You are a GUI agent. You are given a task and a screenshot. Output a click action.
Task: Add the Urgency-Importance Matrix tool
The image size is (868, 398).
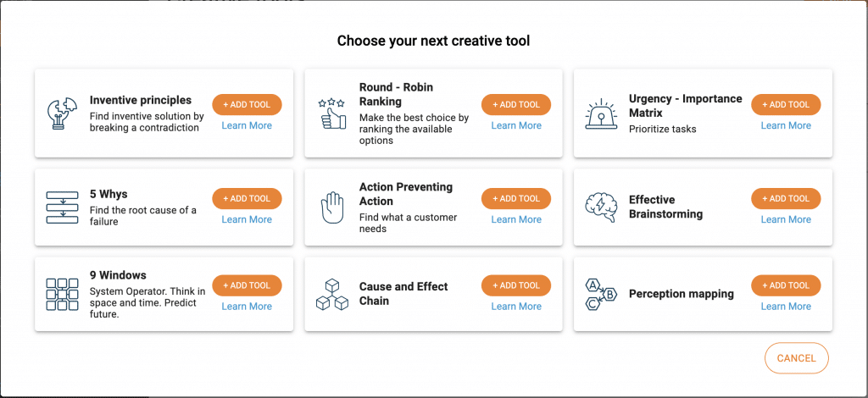786,104
